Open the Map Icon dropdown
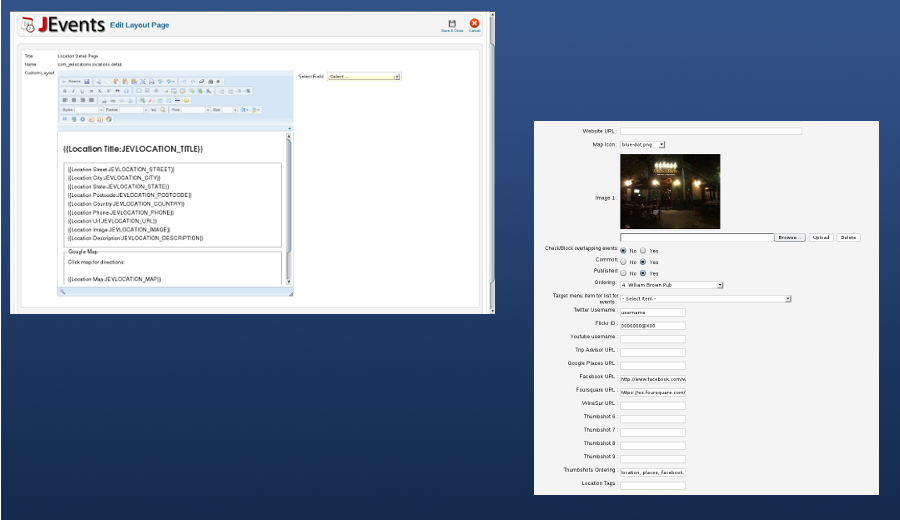Screen dimensions: 900x520 click(642, 144)
